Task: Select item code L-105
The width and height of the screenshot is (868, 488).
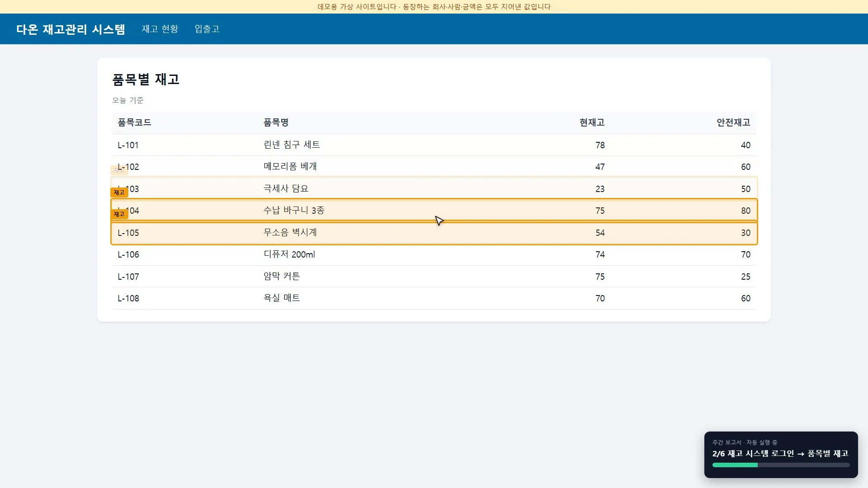Action: (x=128, y=233)
